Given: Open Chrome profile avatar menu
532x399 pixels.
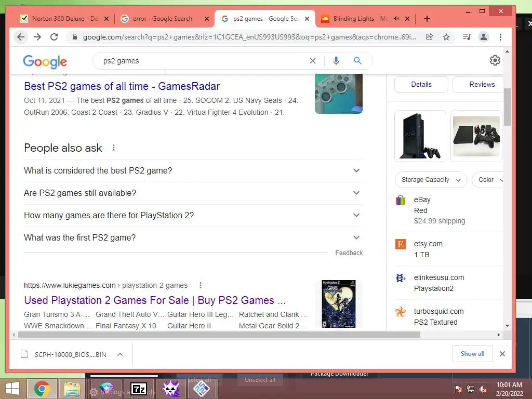Looking at the screenshot, I should point(484,37).
